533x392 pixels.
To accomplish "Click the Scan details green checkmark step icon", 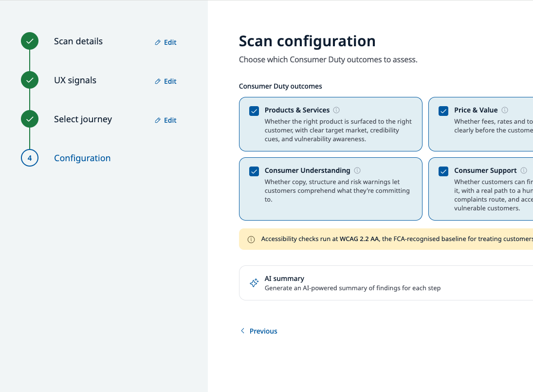I will coord(30,41).
